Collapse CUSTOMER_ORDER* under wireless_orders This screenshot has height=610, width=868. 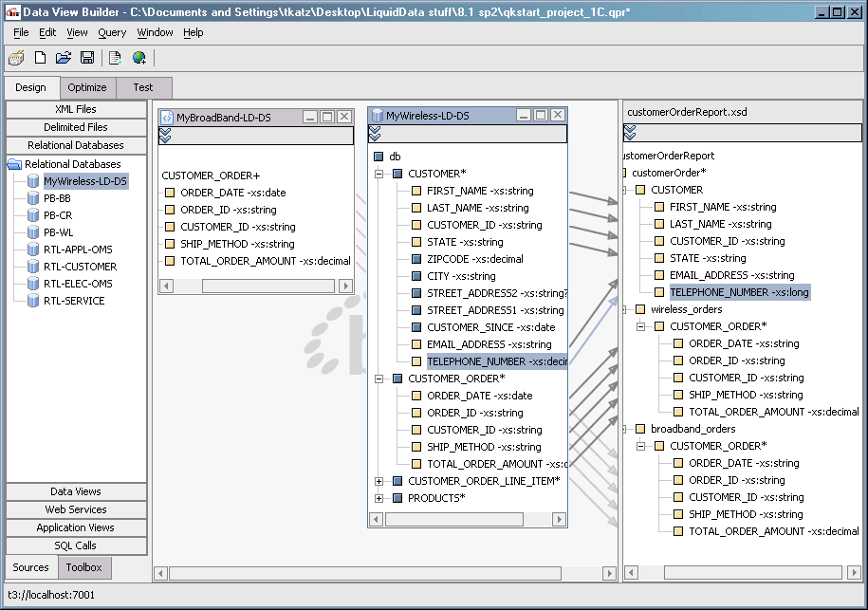point(640,326)
